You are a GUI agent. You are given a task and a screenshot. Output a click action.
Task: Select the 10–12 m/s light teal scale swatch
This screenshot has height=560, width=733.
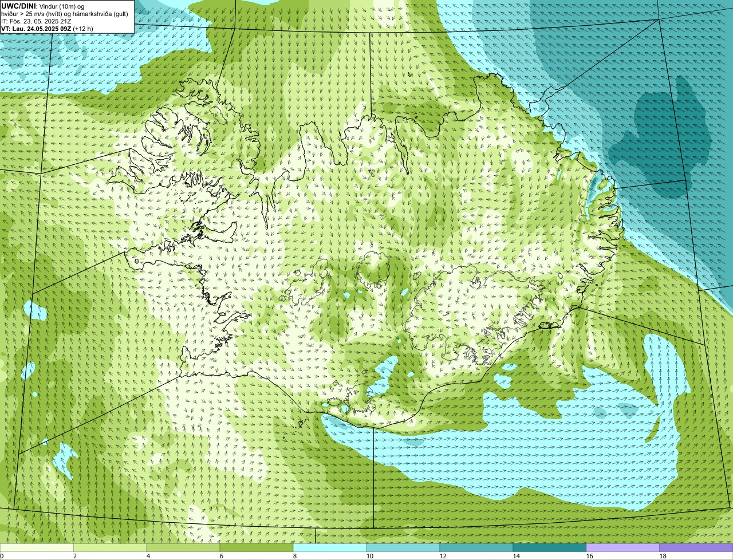click(403, 547)
